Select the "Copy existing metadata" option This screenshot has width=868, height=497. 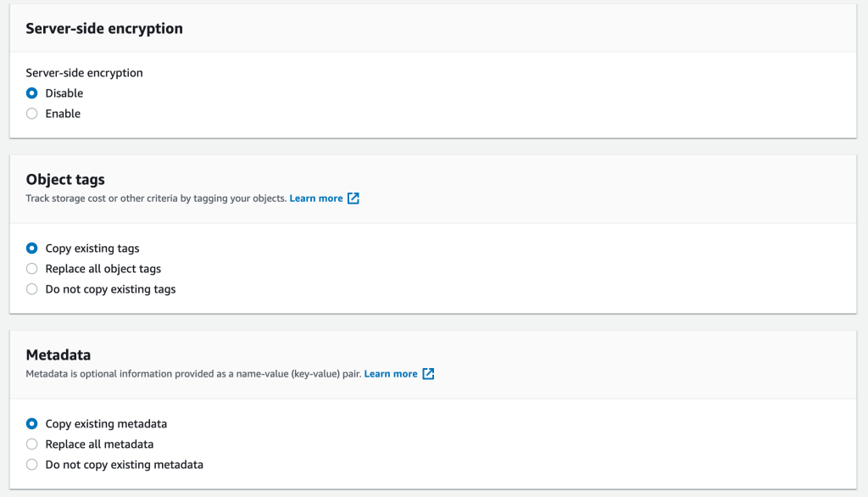pos(31,423)
